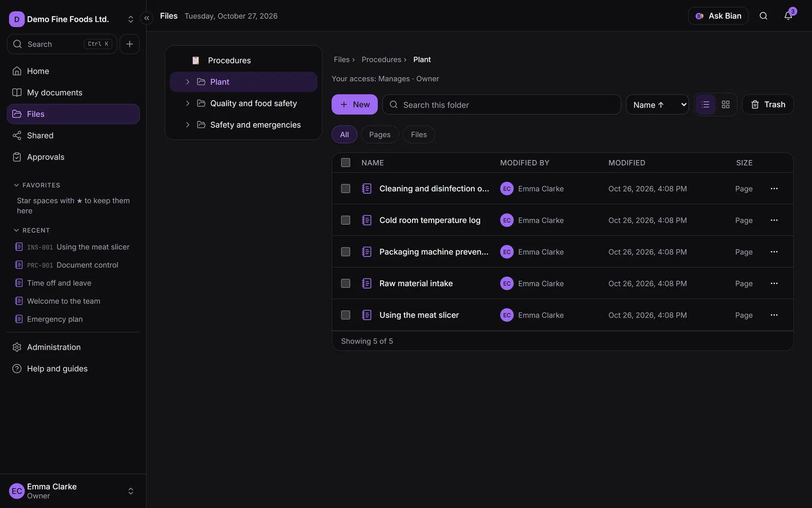Tick the Packaging machine row checkbox
Viewport: 812px width, 508px height.
point(346,252)
